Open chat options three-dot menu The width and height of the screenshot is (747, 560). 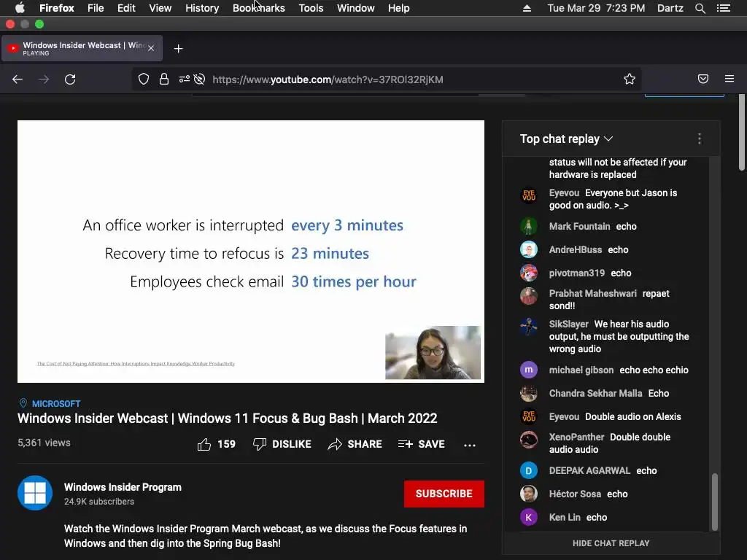[700, 139]
